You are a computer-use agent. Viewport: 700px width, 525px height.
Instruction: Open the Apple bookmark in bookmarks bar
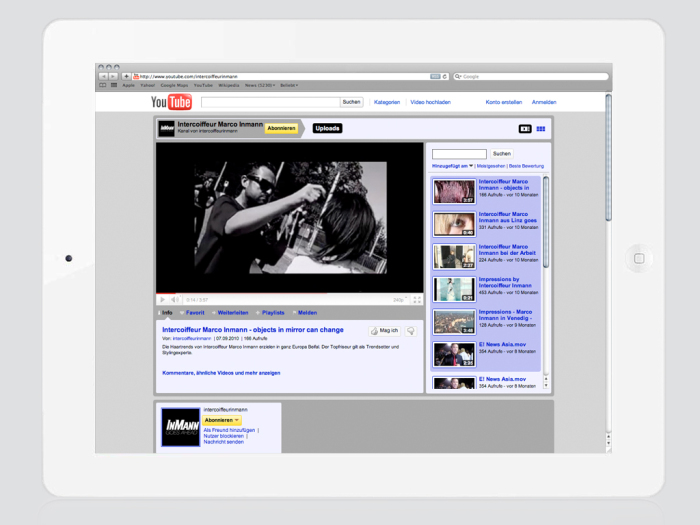point(128,85)
